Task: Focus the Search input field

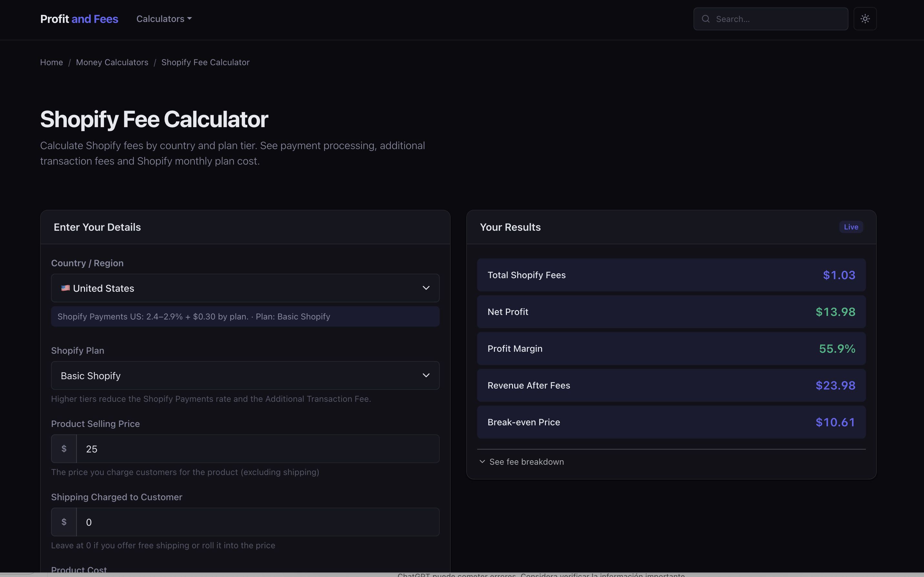Action: tap(771, 19)
